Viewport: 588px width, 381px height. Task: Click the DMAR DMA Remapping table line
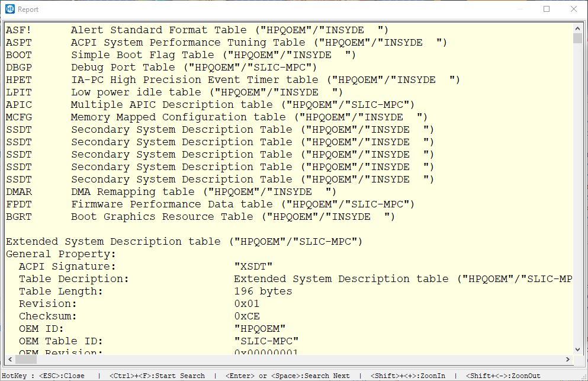(171, 192)
